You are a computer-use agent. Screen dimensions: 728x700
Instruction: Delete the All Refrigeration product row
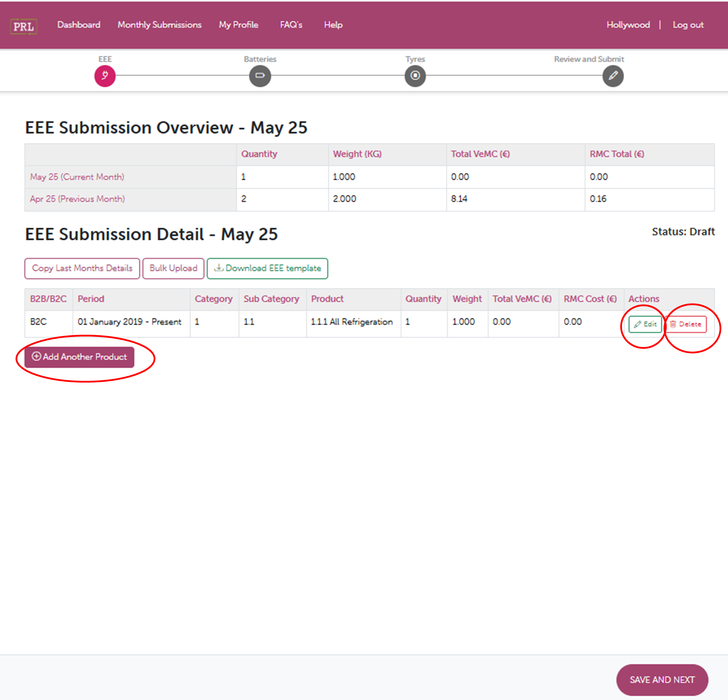pos(686,324)
